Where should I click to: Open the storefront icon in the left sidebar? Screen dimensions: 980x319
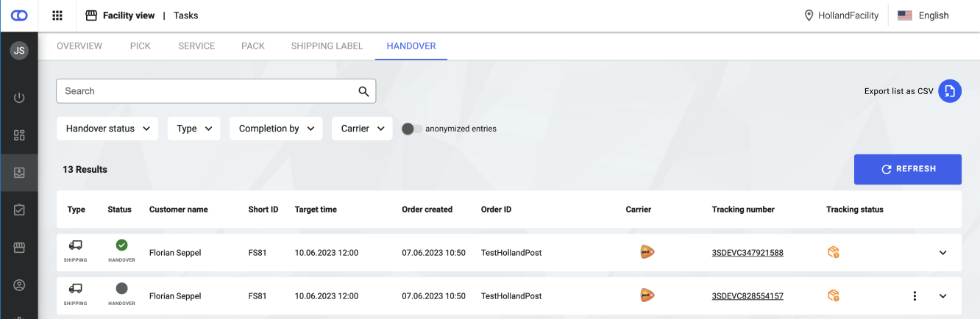point(19,248)
